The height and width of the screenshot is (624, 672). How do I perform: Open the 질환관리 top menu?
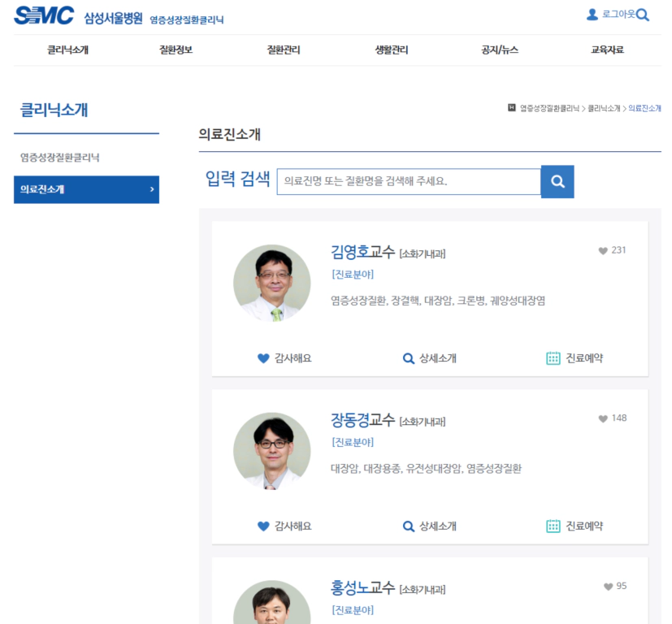coord(284,50)
